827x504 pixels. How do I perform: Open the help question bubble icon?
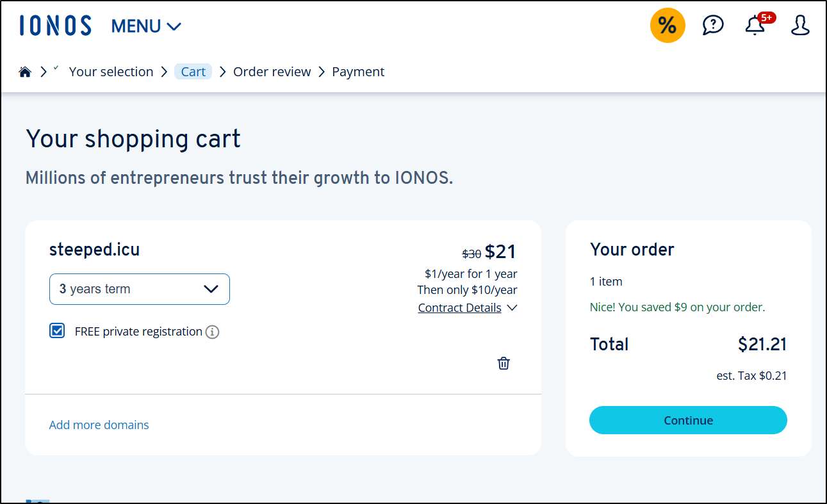[x=713, y=25]
